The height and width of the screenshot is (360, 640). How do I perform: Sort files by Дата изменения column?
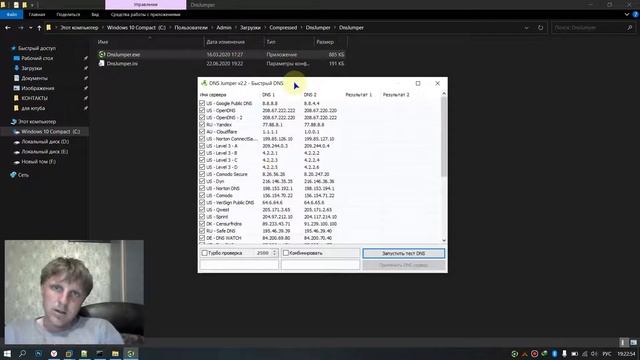pos(225,42)
